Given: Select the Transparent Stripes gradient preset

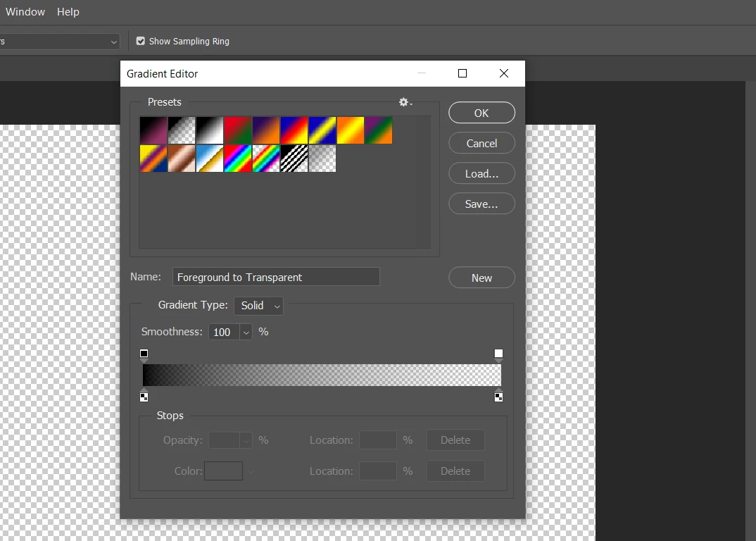Looking at the screenshot, I should 294,158.
